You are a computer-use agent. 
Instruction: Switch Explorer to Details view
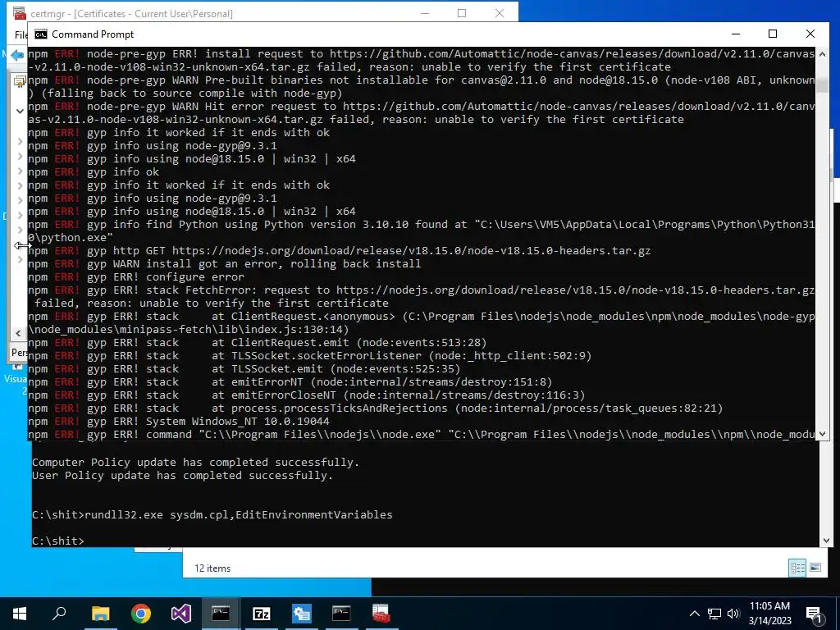pyautogui.click(x=797, y=568)
